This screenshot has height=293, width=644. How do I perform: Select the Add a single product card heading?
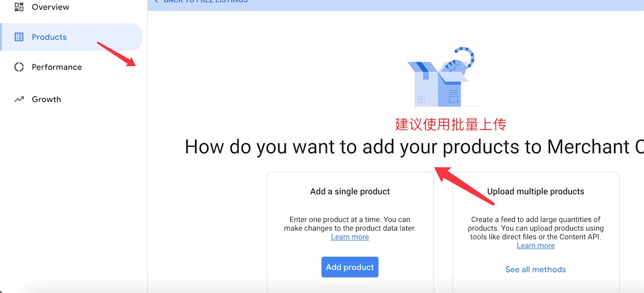click(350, 191)
